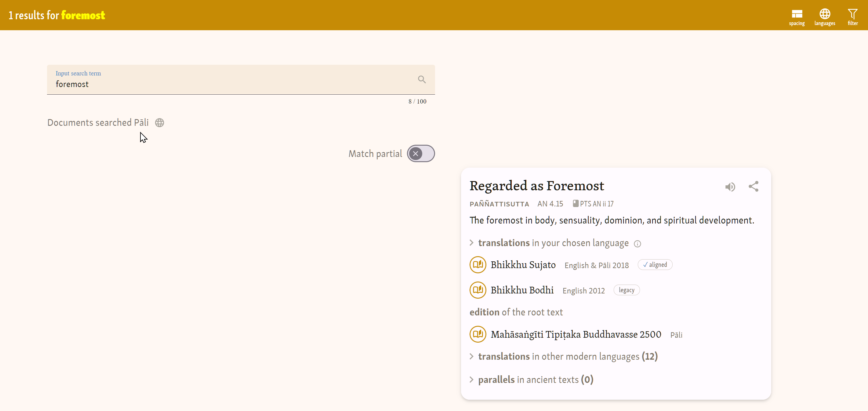Screen dimensions: 868x411
Task: Share the Regarded as Foremost sutta
Action: point(754,187)
